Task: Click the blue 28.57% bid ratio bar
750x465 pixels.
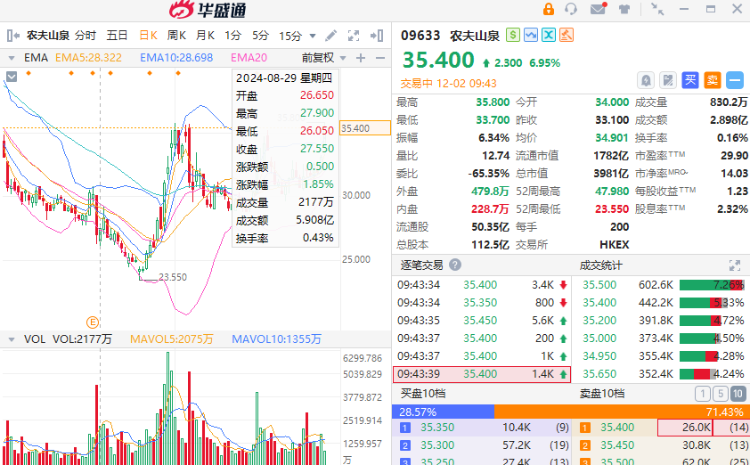Action: (443, 412)
